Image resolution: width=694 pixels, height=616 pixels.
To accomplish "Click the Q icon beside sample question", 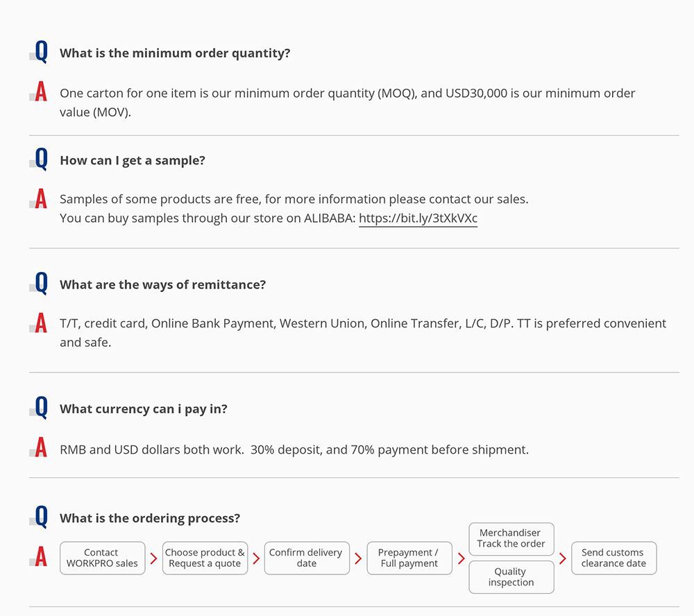I will pyautogui.click(x=41, y=160).
